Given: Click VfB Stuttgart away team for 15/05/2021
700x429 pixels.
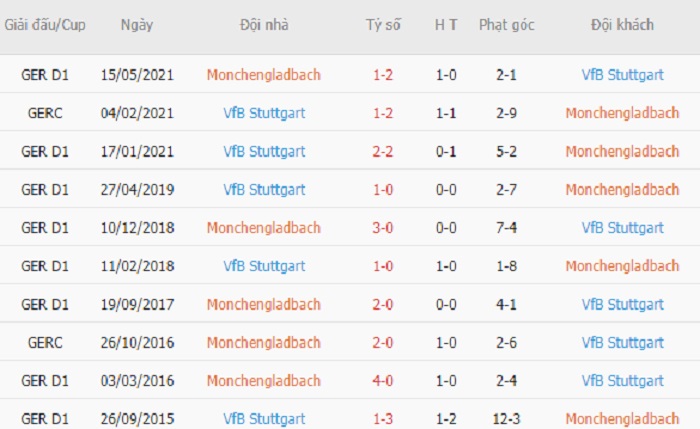Looking at the screenshot, I should click(622, 75).
